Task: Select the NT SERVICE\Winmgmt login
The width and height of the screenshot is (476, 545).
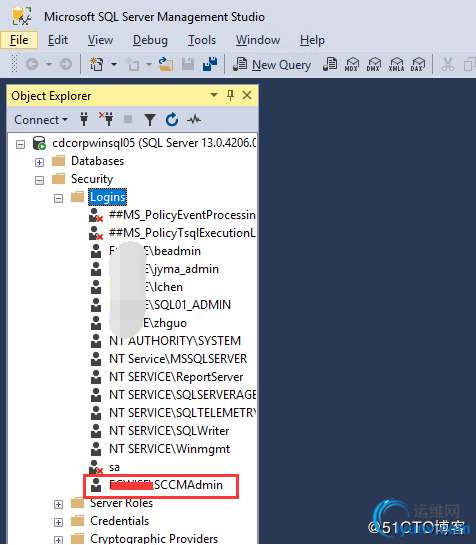Action: tap(169, 449)
